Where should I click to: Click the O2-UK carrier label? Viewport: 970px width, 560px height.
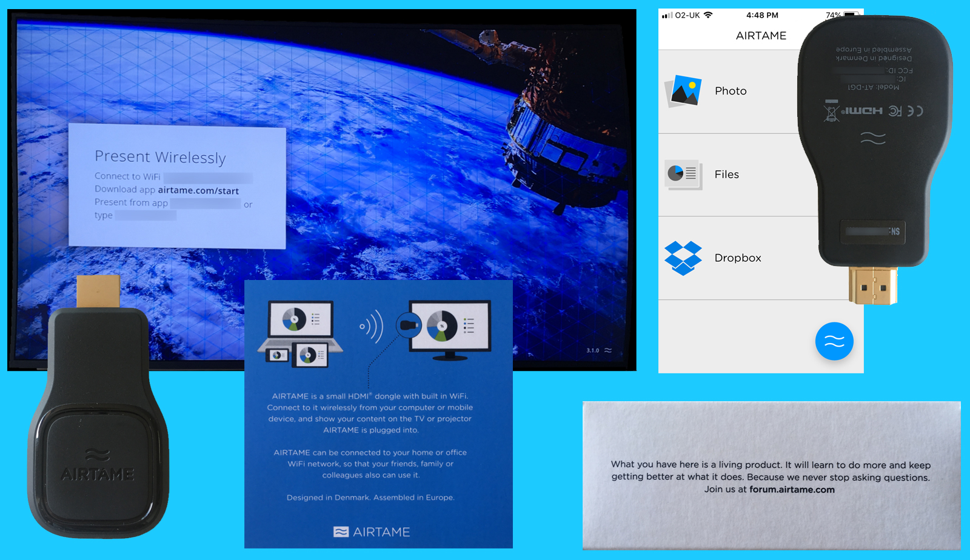click(x=687, y=15)
